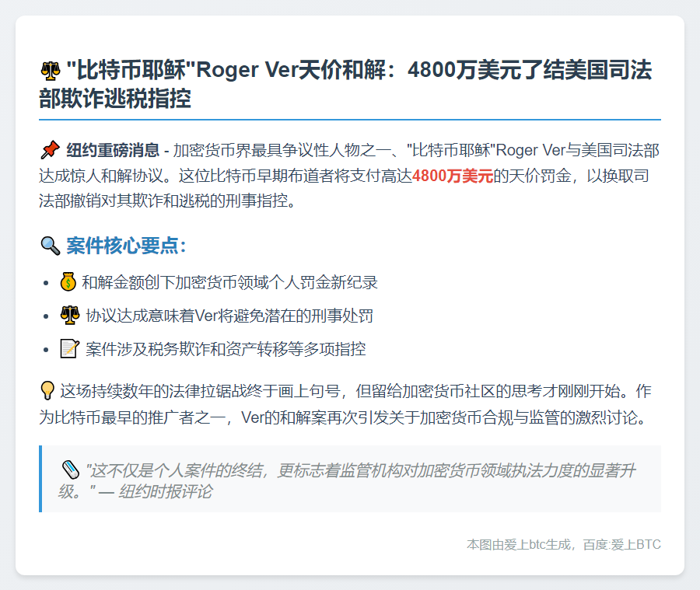
Task: Click the memo icon in third bullet
Action: [x=70, y=350]
